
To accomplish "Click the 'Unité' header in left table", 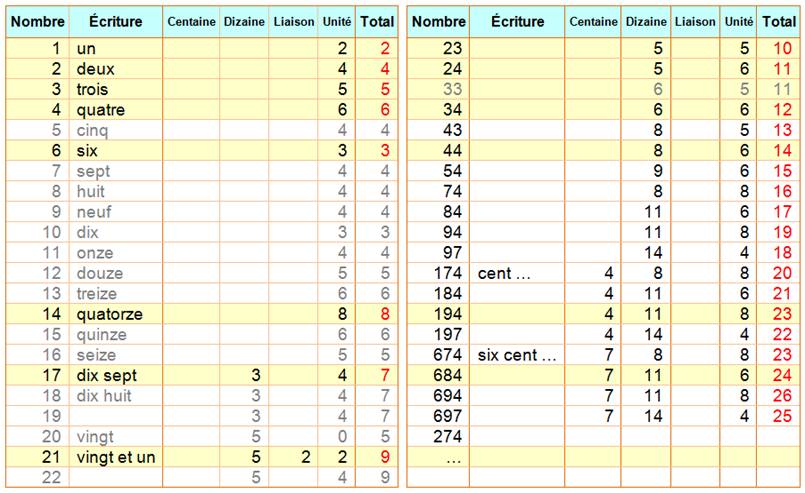I will tap(337, 21).
